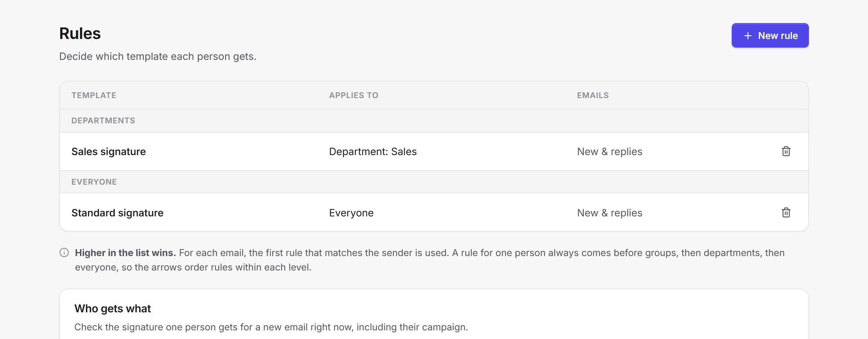Click the DEPARTMENTS group label

coord(103,120)
